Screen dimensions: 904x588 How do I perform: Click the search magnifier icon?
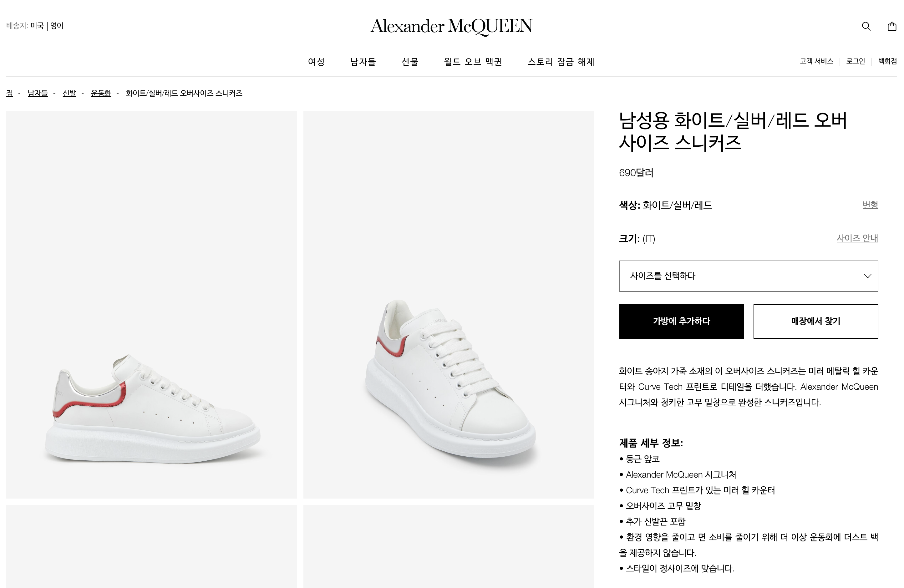[866, 26]
